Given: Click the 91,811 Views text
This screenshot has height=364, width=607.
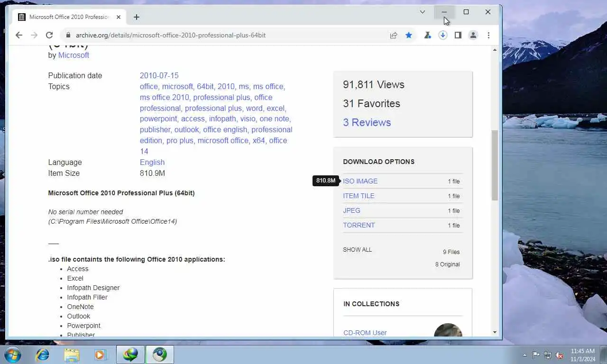Looking at the screenshot, I should [374, 85].
